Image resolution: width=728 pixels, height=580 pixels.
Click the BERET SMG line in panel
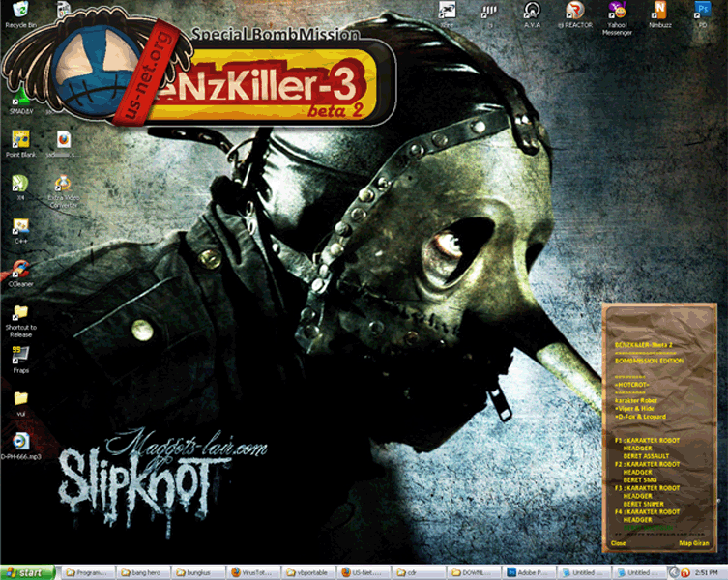[x=640, y=480]
